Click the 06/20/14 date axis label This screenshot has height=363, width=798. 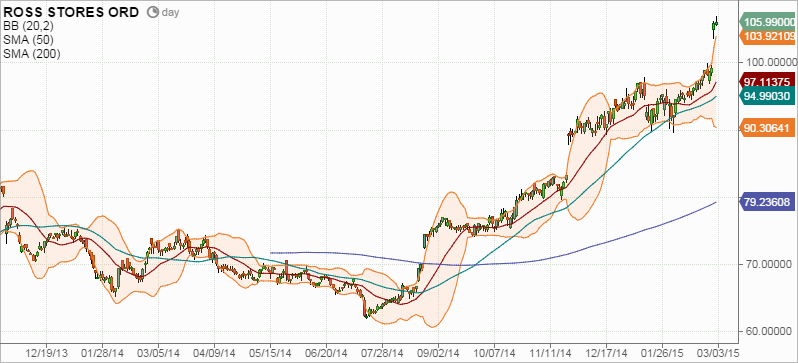326,352
